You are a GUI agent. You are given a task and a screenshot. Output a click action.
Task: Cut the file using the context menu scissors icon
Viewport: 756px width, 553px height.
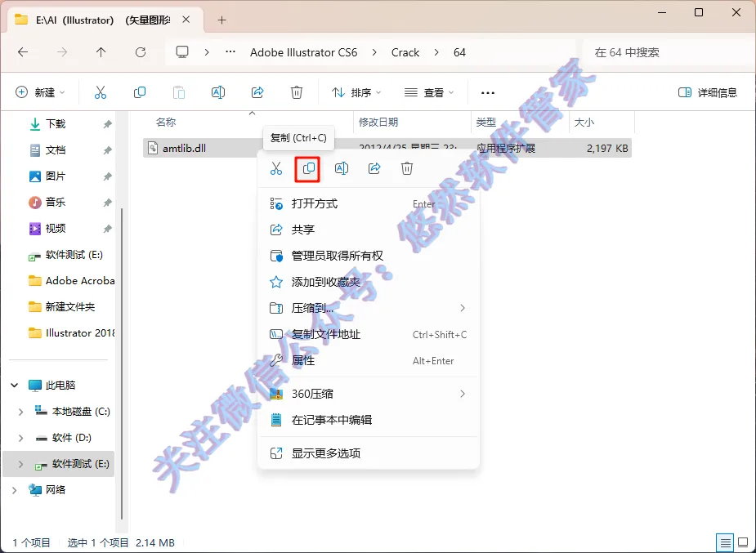coord(275,168)
